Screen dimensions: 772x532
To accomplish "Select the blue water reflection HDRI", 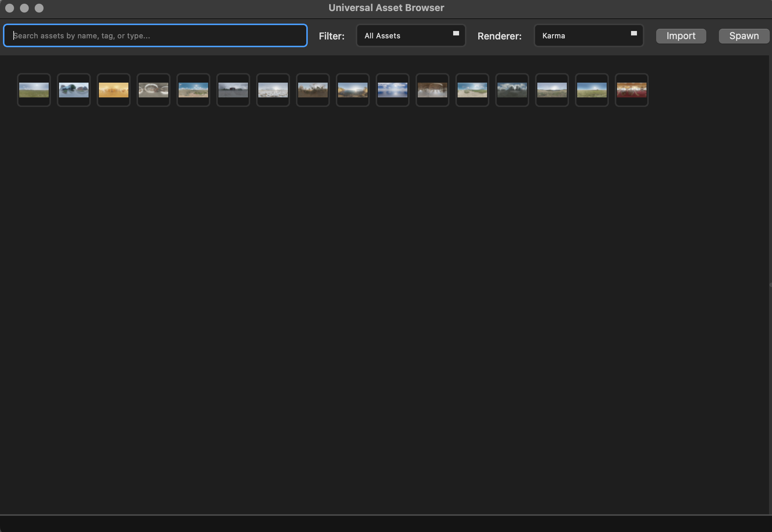I will [392, 90].
